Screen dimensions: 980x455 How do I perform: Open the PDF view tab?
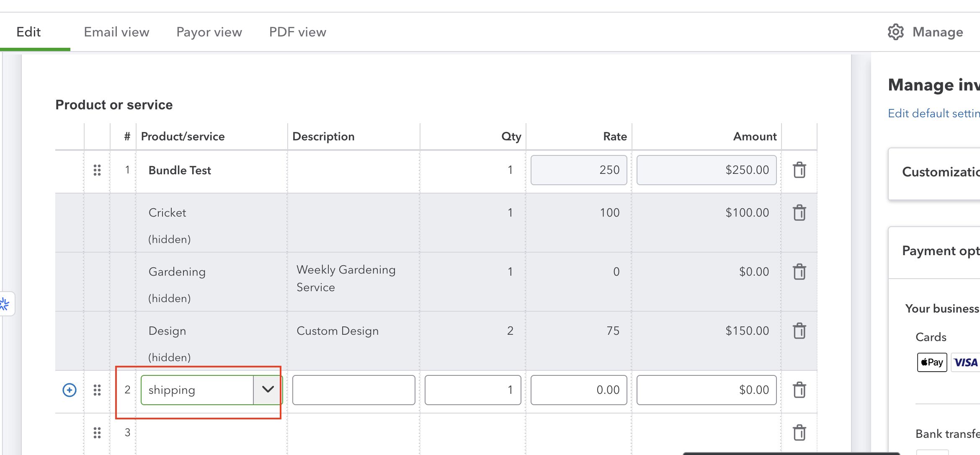tap(297, 32)
